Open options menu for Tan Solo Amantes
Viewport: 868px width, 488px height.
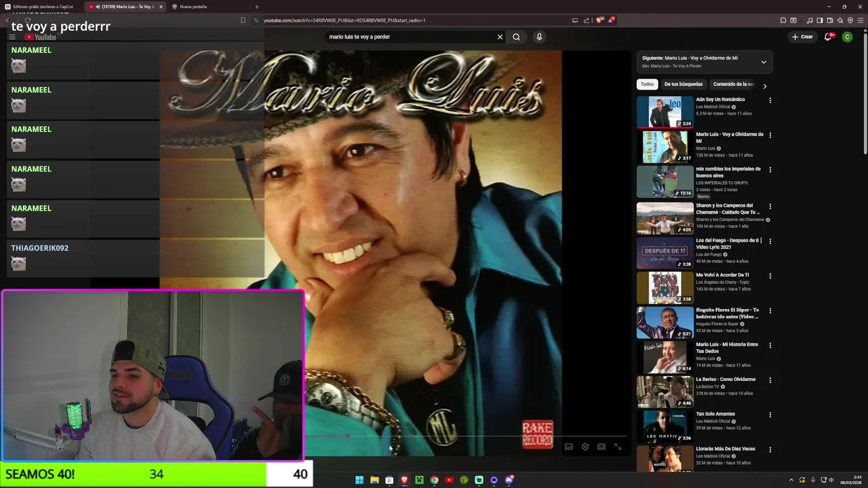pyautogui.click(x=770, y=415)
